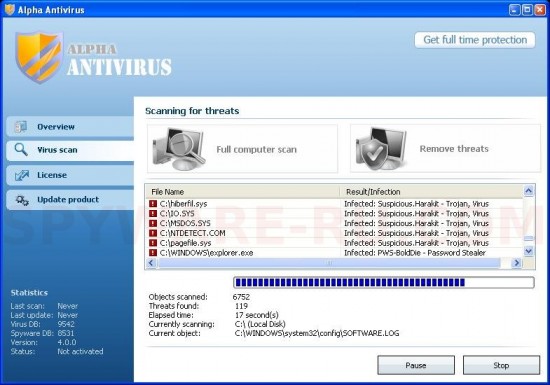Click the red alert icon beside C:\IO.SYS
Screen dimensions: 550x385
[x=153, y=213]
